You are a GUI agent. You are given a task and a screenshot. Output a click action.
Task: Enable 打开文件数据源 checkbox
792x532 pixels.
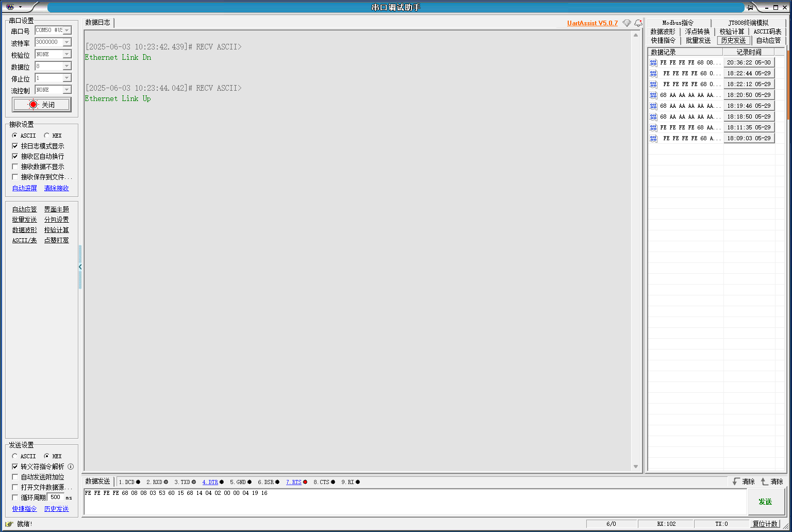pos(15,487)
